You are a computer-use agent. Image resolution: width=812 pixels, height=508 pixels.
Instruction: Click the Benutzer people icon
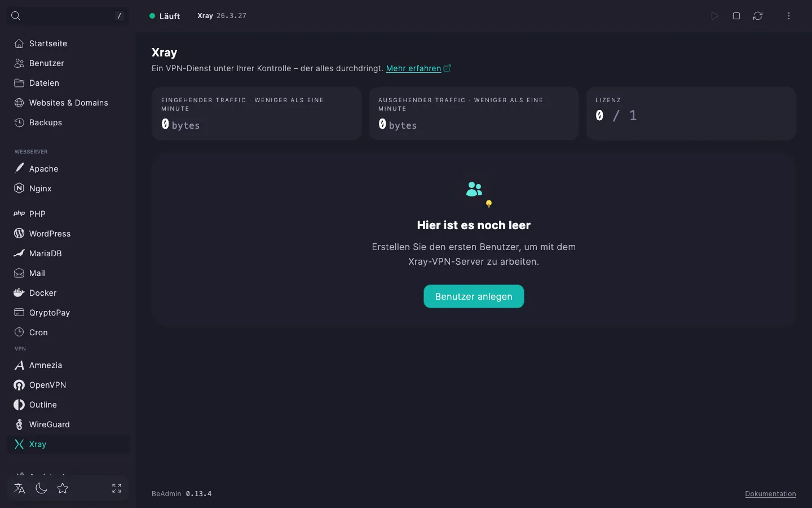coord(19,63)
